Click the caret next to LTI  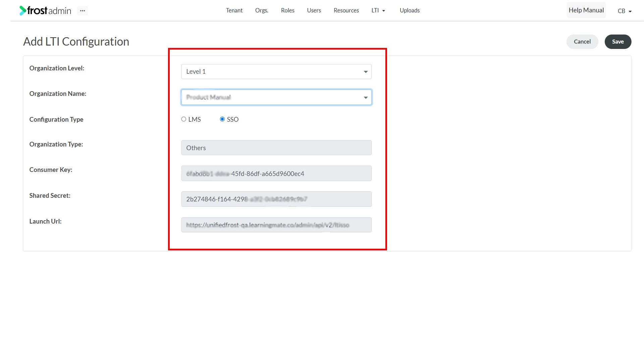click(384, 11)
